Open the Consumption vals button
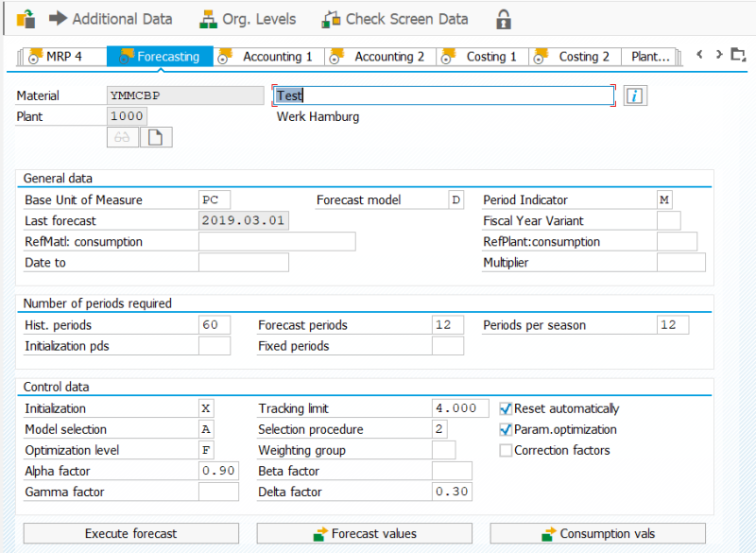 [x=598, y=533]
